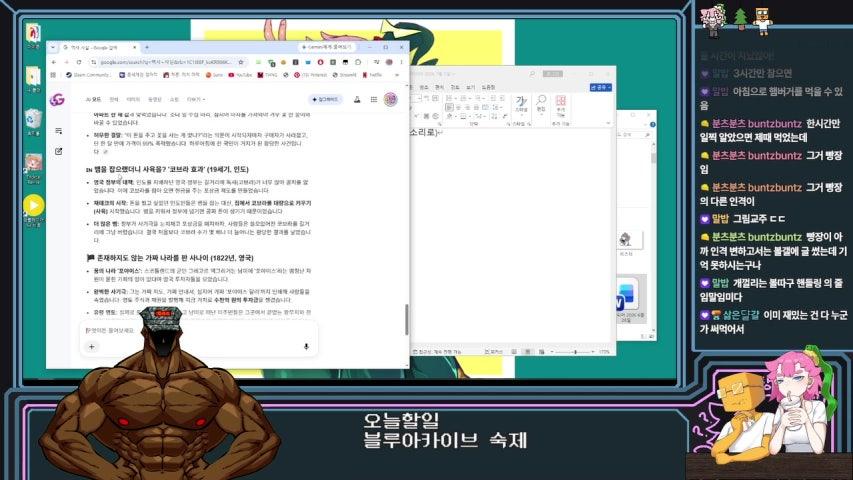
Task: Open Google account avatar
Action: click(391, 100)
